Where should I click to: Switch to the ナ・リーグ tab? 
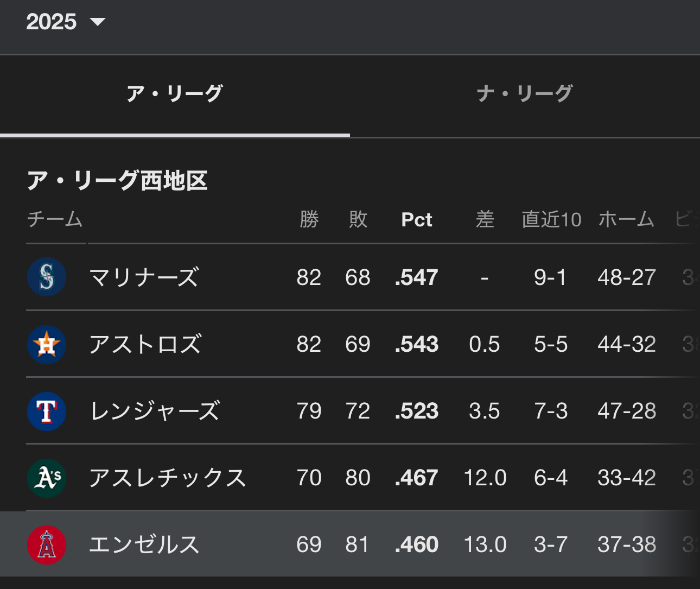pos(525,94)
